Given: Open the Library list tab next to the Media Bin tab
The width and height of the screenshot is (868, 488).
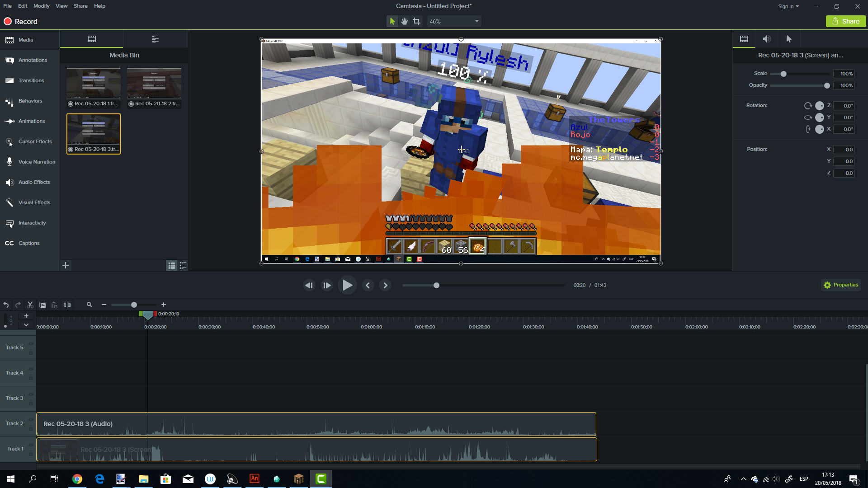Looking at the screenshot, I should click(156, 39).
